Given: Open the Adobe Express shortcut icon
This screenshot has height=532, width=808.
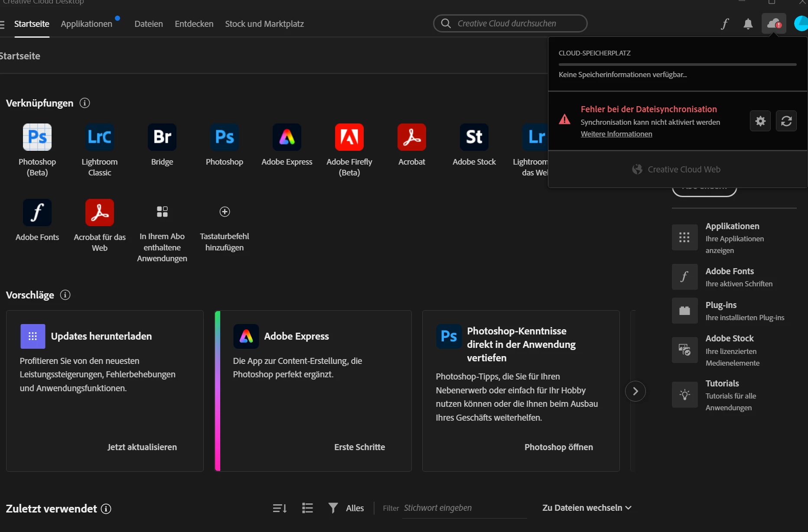Looking at the screenshot, I should tap(287, 137).
